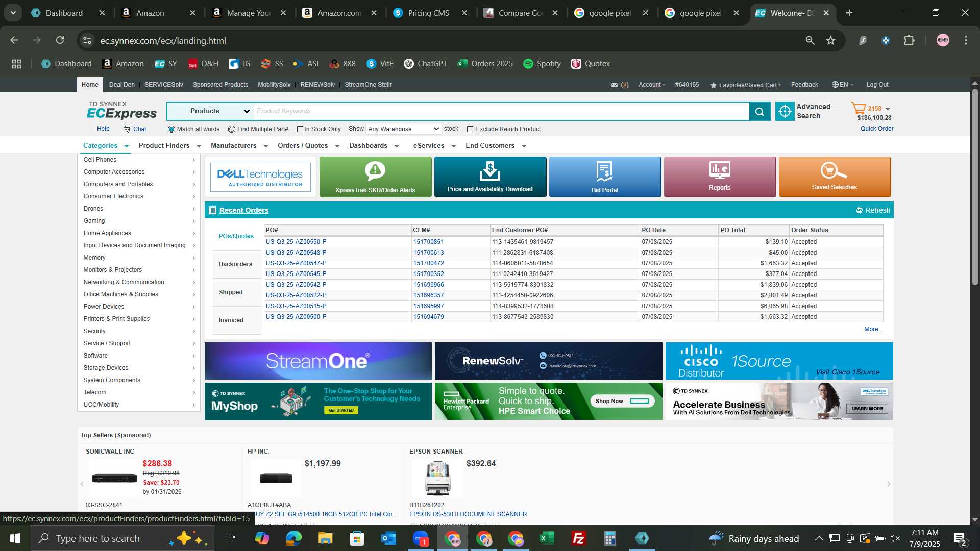The image size is (980, 551).
Task: Open the Products search type dropdown
Action: [210, 111]
